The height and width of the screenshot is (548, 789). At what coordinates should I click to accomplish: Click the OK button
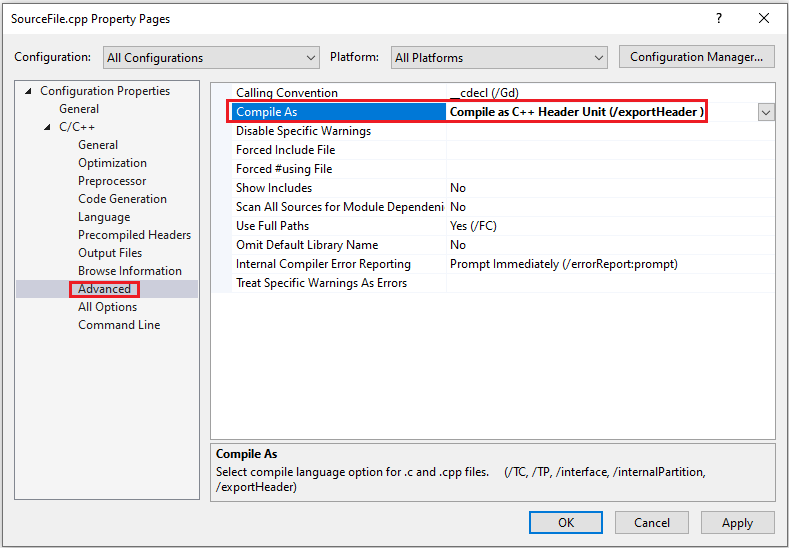tap(566, 523)
